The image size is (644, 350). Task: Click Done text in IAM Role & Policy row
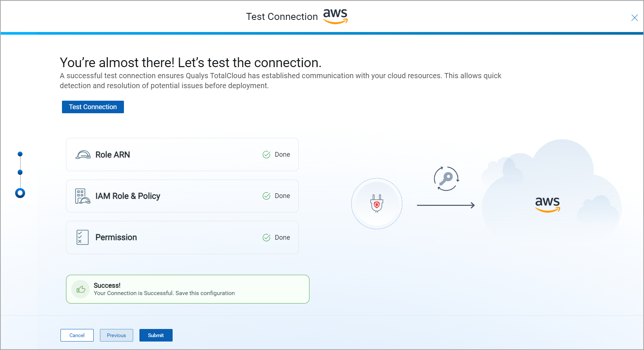(x=283, y=196)
